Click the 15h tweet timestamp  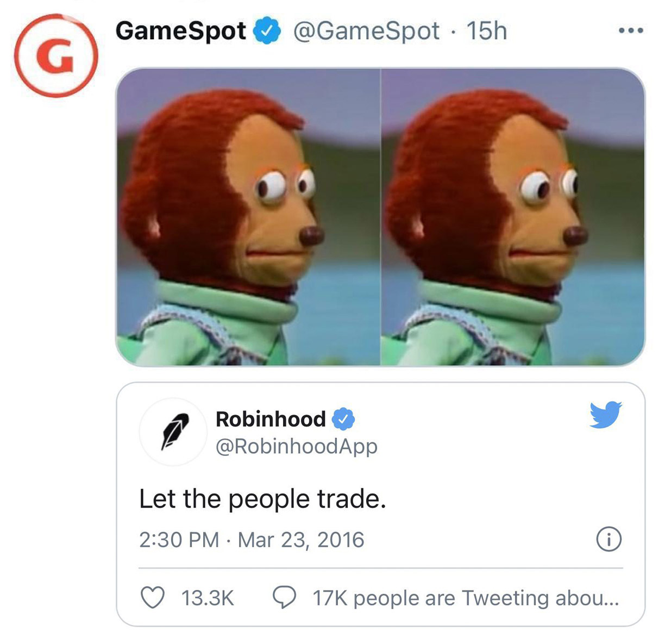(x=486, y=30)
